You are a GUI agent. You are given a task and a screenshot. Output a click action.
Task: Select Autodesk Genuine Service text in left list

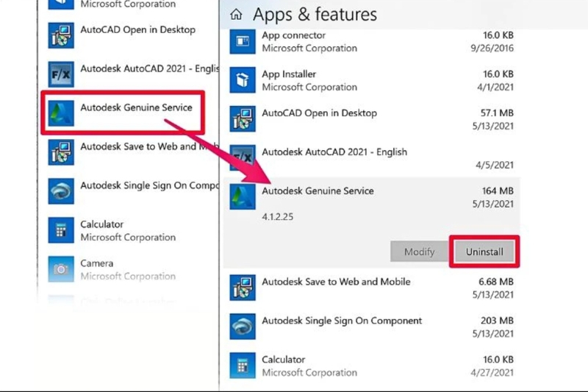coord(136,107)
